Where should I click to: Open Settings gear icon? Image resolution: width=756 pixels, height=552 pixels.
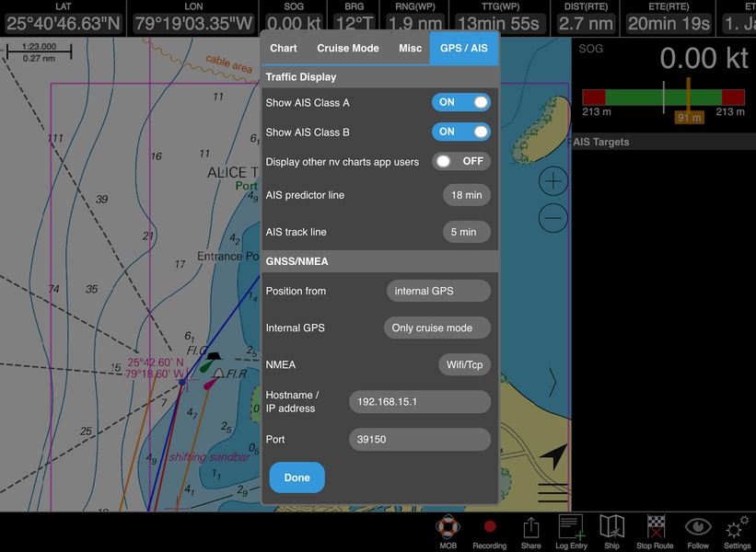tap(738, 527)
